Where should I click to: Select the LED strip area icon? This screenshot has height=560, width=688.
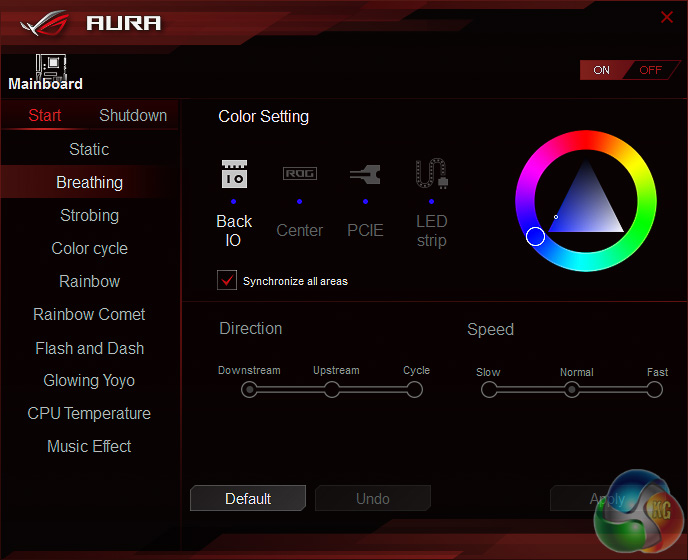(431, 173)
